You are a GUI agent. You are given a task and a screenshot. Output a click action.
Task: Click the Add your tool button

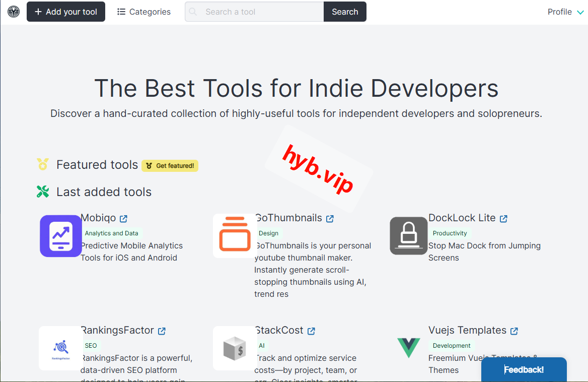(65, 11)
